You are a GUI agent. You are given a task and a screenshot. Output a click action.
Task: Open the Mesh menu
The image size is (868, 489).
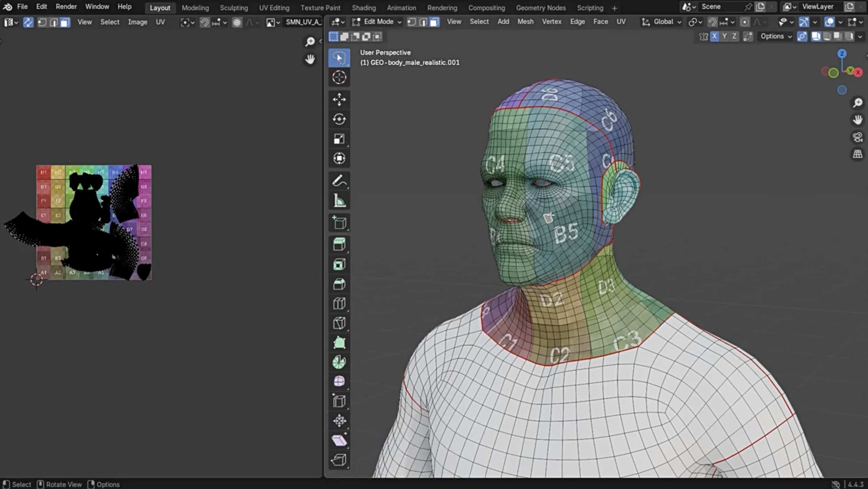(x=525, y=22)
